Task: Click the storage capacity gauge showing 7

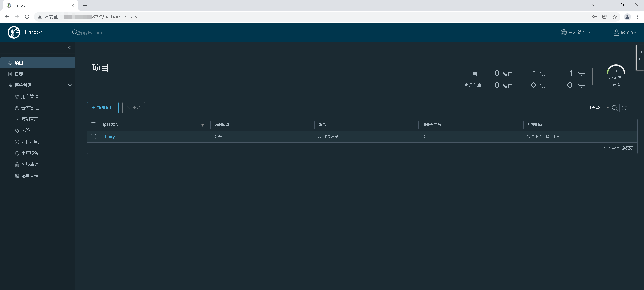Action: point(616,71)
